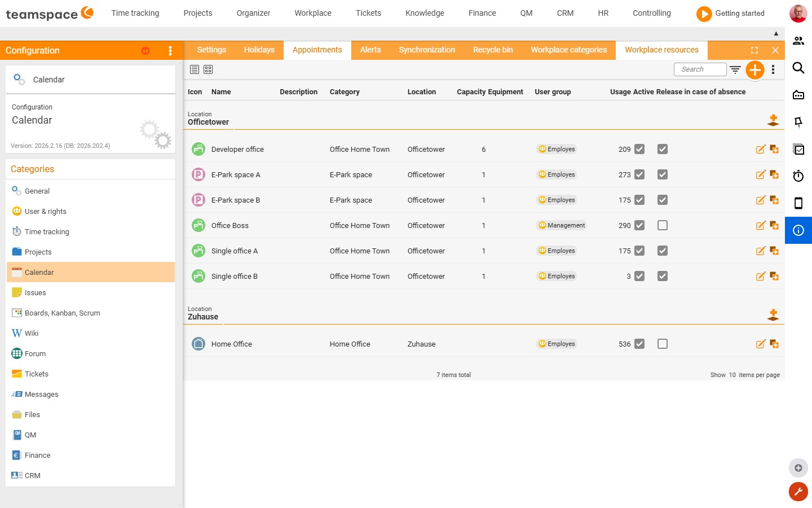Open the global search magnifier in right sidebar
This screenshot has width=812, height=508.
click(x=798, y=68)
